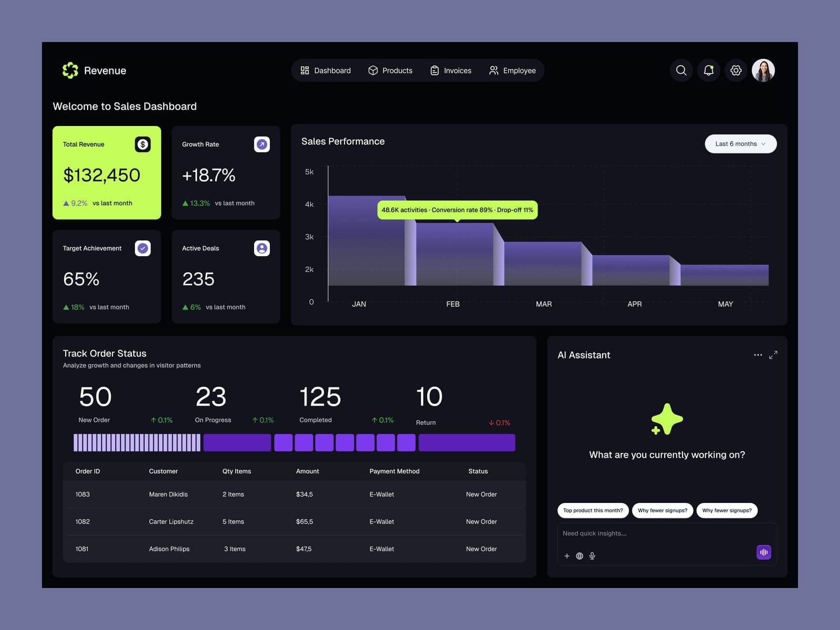Click customer name Adison Philips
The image size is (840, 630).
click(x=169, y=549)
